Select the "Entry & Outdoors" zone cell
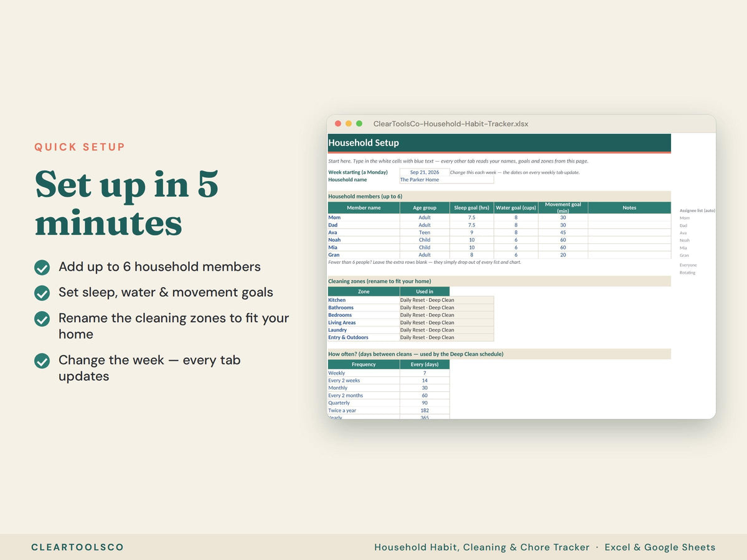747x560 pixels. click(364, 338)
